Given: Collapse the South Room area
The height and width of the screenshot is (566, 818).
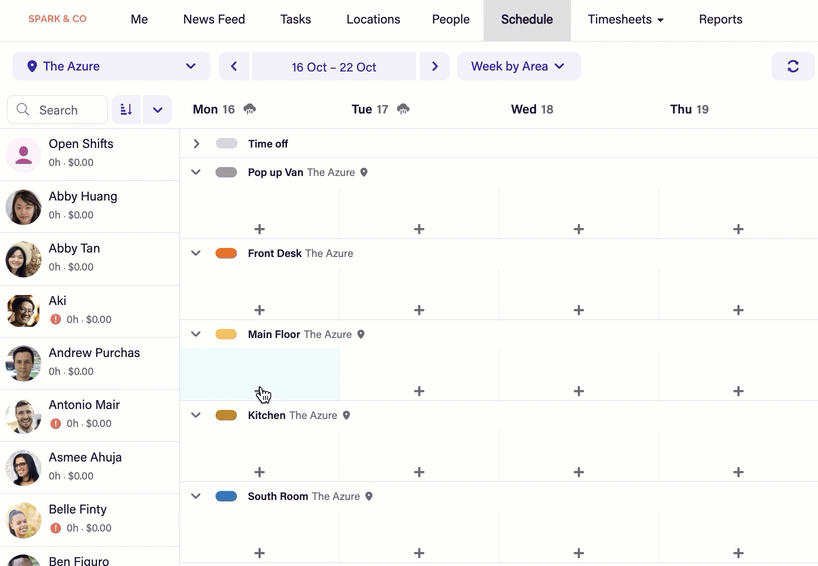Looking at the screenshot, I should point(196,496).
